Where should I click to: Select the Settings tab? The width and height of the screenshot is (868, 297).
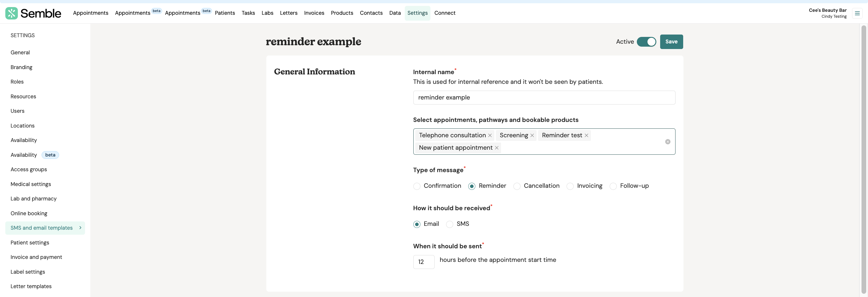(x=417, y=13)
